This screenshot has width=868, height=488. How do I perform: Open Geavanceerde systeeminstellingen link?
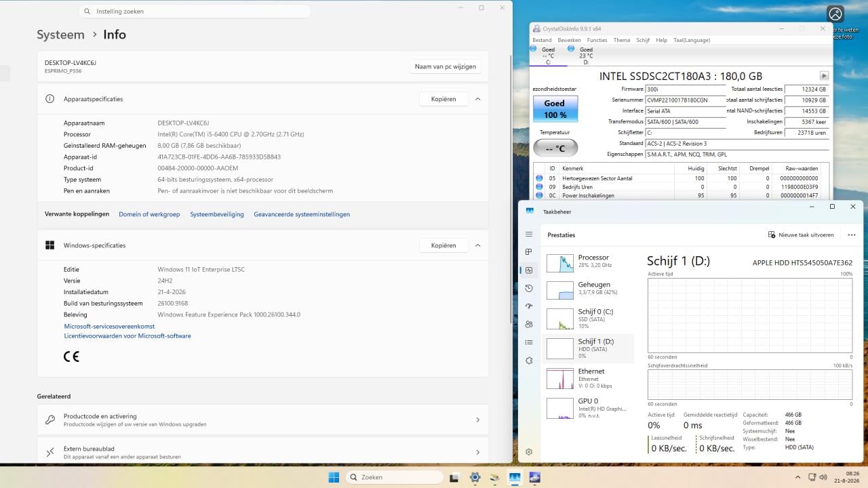coord(302,214)
